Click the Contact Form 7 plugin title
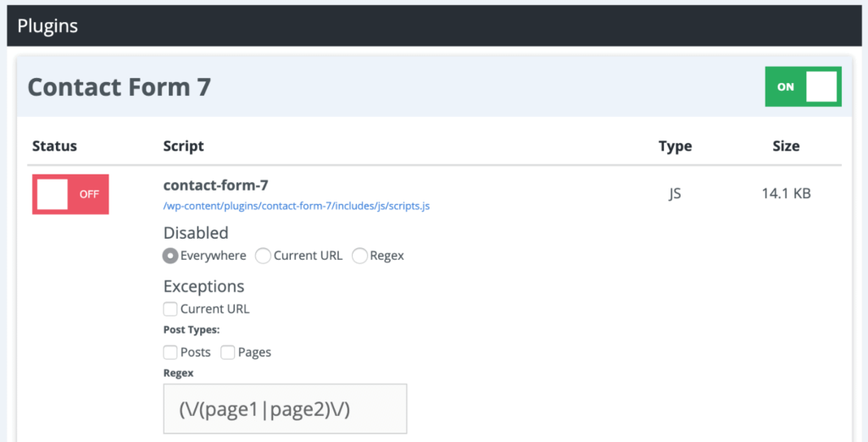Image resolution: width=868 pixels, height=442 pixels. 119,87
